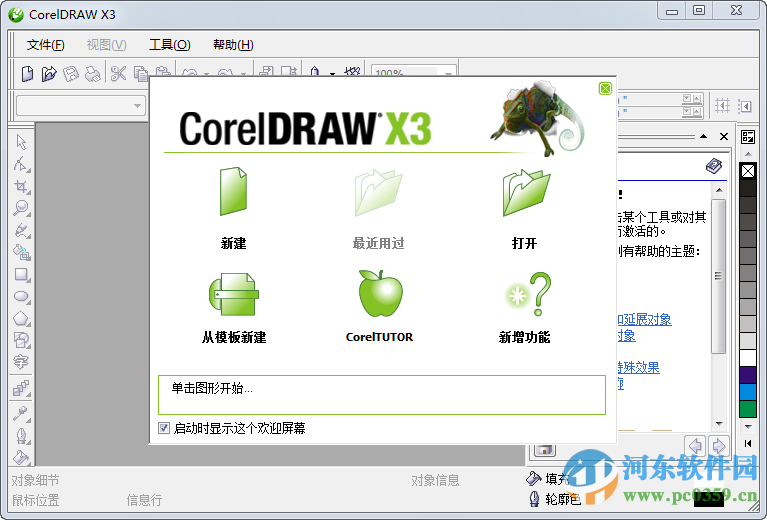This screenshot has width=767, height=520.
Task: Open CorelTUTOR apple icon
Action: (380, 294)
